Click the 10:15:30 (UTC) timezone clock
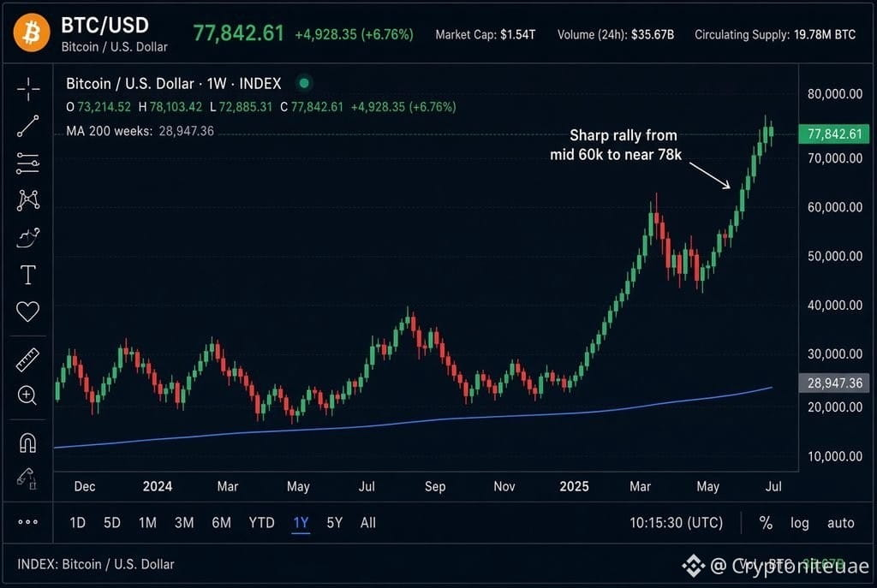The image size is (877, 588). [677, 523]
